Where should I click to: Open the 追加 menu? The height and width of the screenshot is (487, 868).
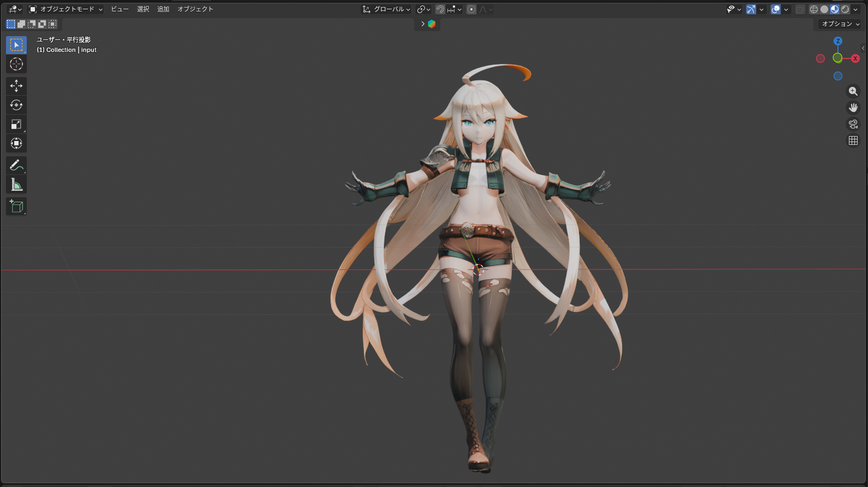pyautogui.click(x=163, y=9)
